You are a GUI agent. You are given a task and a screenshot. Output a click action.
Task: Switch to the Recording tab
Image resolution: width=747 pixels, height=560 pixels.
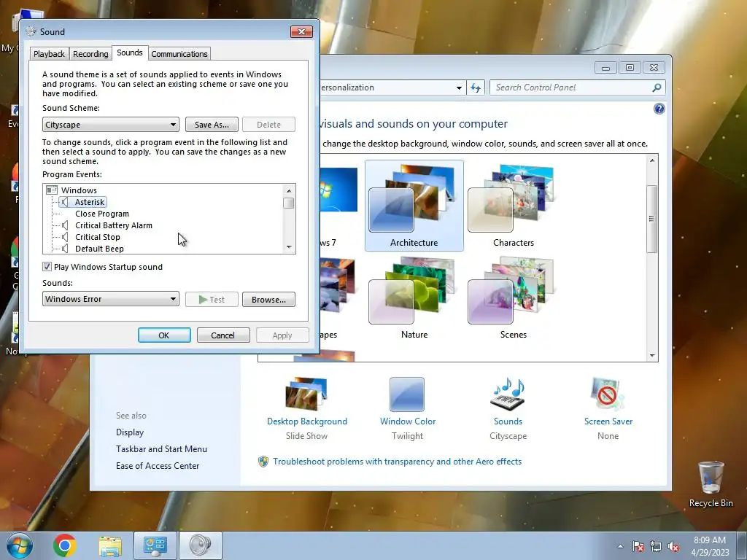click(x=90, y=54)
